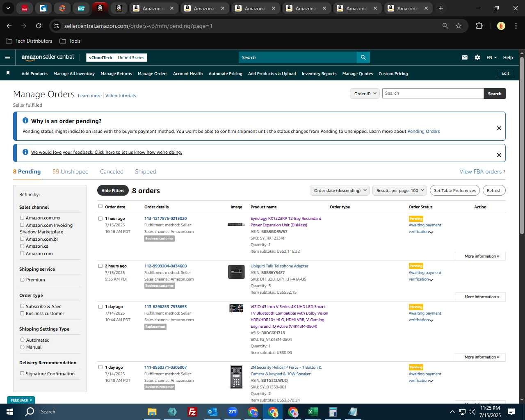525x420 pixels.
Task: Expand More information for VIZIO order
Action: coord(480,357)
